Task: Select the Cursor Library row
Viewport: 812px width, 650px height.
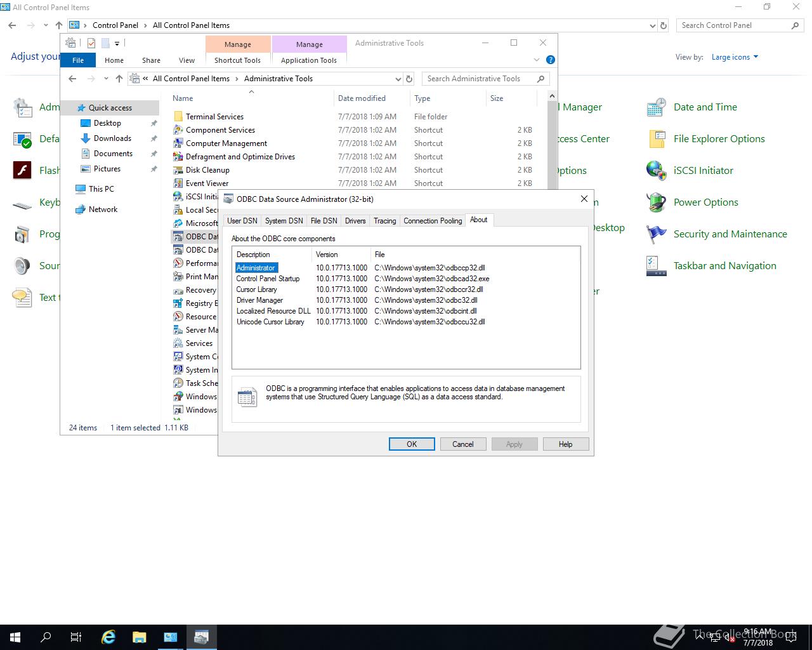Action: (406, 289)
